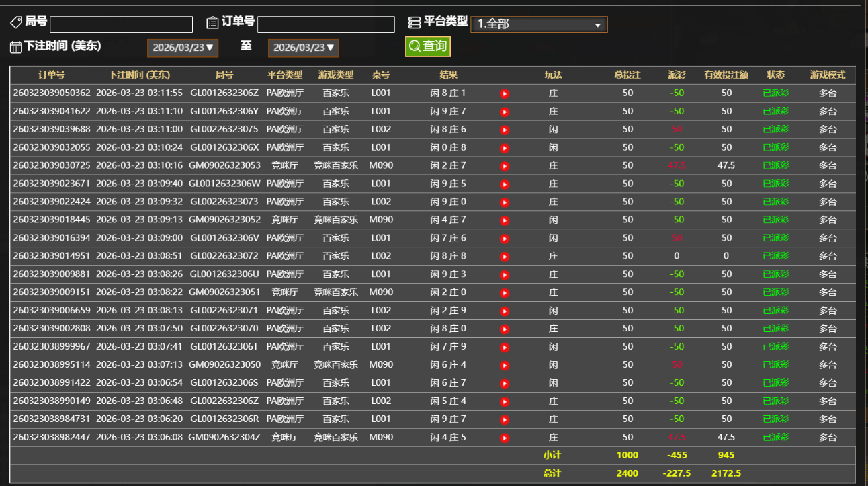
Task: Click the tag icon beside 局号 label
Action: (17, 22)
